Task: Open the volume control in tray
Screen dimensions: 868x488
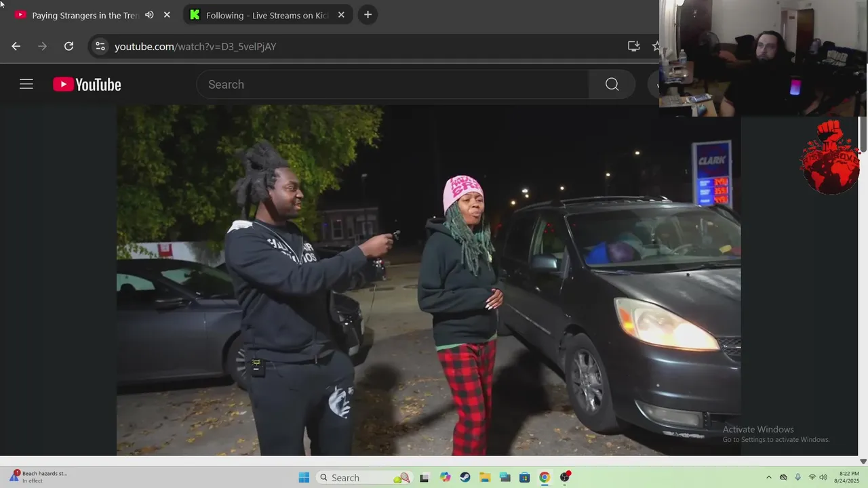Action: click(823, 477)
